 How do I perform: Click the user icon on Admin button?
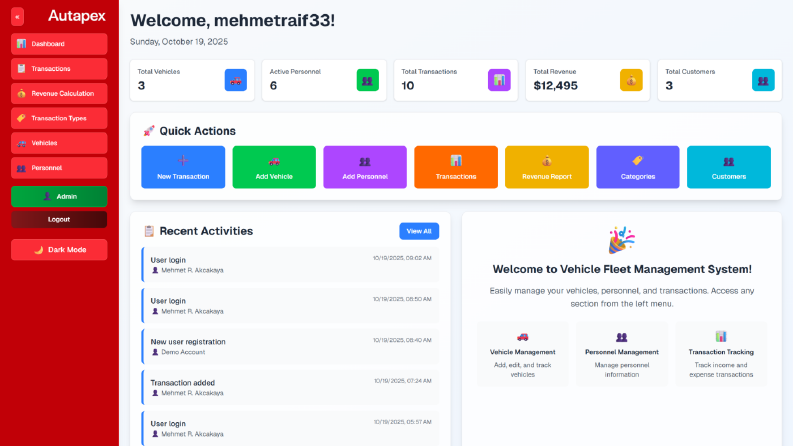coord(47,196)
